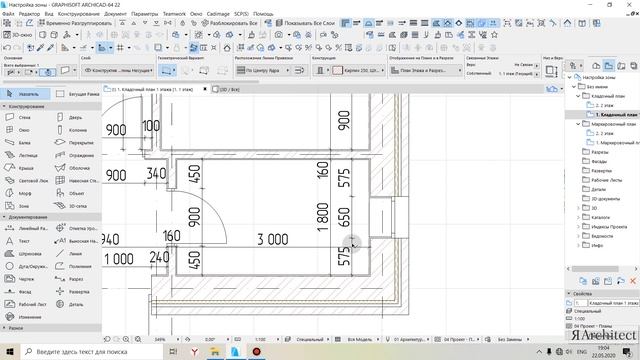Select the Бегущая Рамка (Marquee) tool
The height and width of the screenshot is (360, 640).
pos(78,94)
